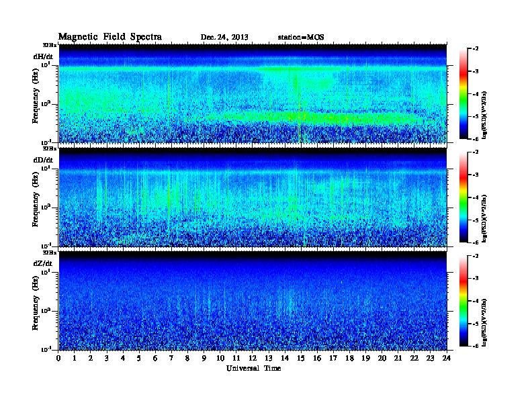Screen dimensions: 532x411
Task: Click the 'dD/dt' panel label
Action: [43, 160]
